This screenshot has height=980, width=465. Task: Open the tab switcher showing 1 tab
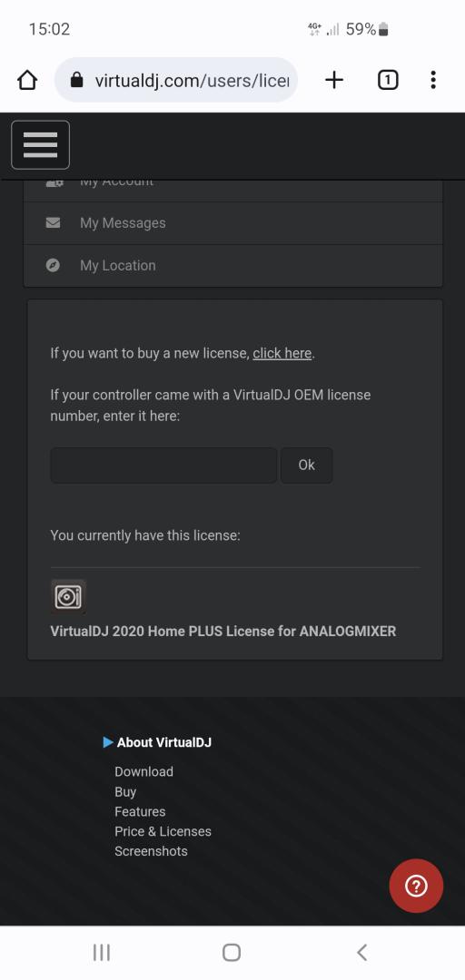[x=388, y=80]
